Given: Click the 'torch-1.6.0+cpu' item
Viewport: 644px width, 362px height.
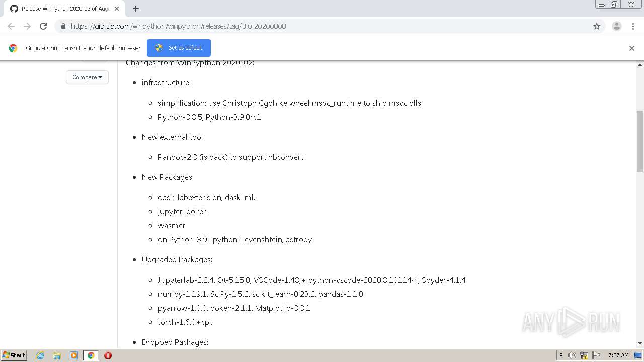Looking at the screenshot, I should click(186, 322).
